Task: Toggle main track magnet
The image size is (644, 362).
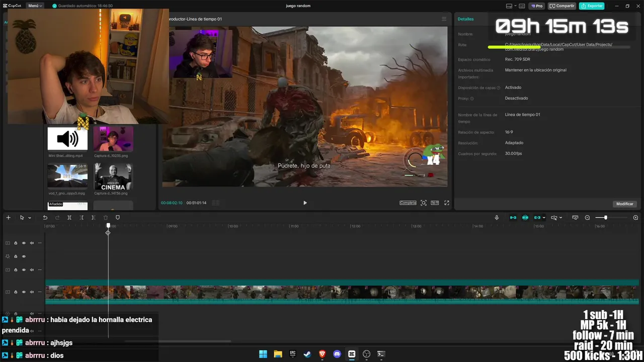Action: [513, 218]
